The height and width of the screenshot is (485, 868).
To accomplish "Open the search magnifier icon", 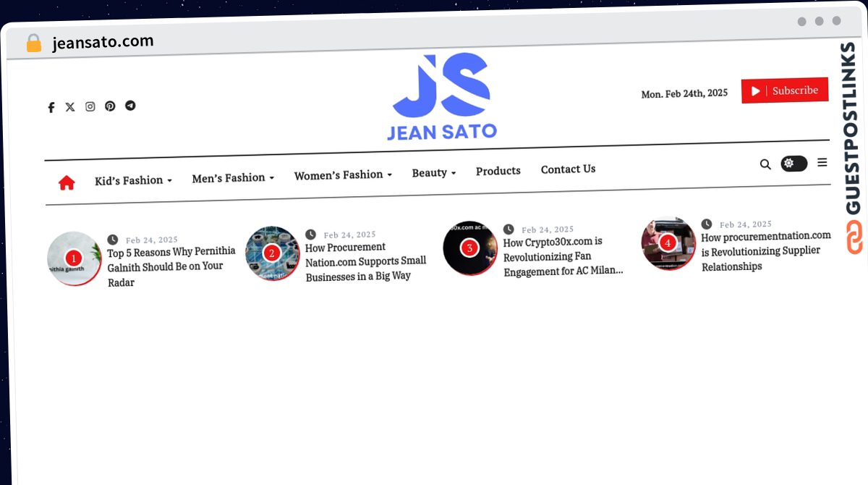I will click(765, 164).
